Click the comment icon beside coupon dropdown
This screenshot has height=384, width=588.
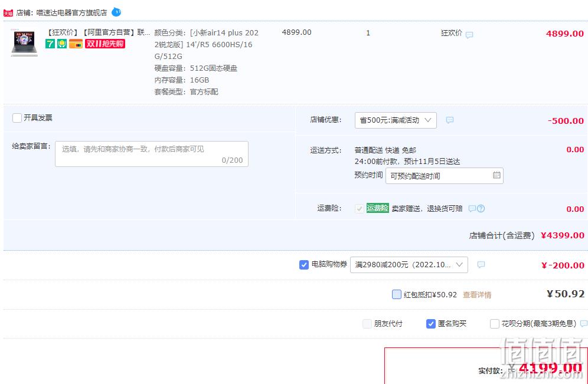point(481,265)
